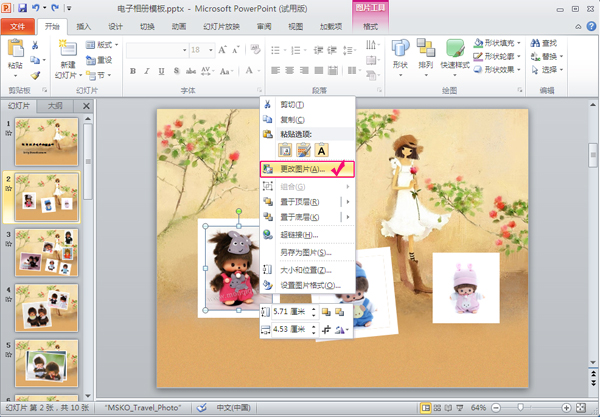Click the Rotate icon on mini toolbar
600x417 pixels.
click(x=341, y=329)
